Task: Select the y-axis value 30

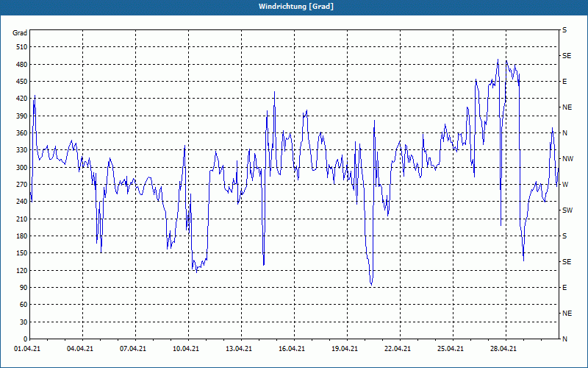Action: (x=24, y=322)
